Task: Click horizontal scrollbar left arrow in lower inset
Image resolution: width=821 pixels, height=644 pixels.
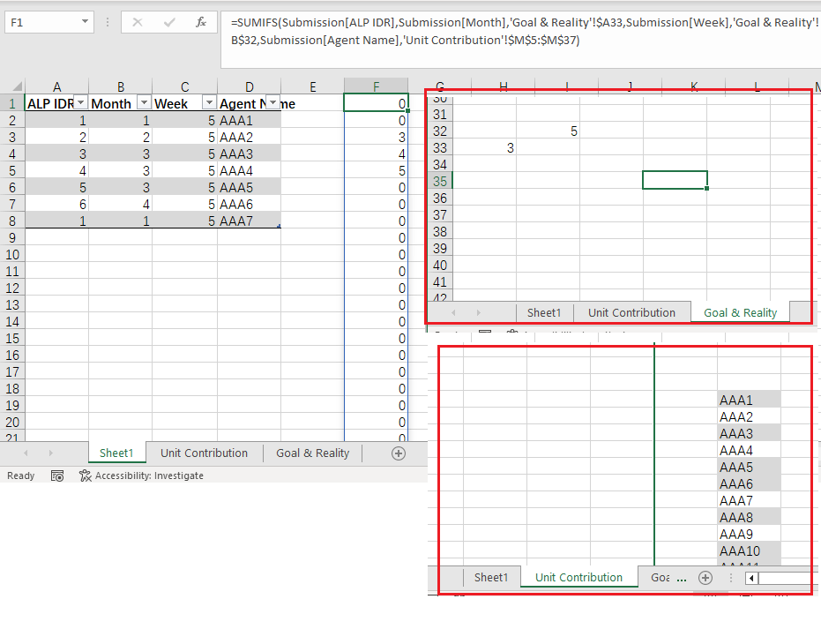Action: (751, 578)
